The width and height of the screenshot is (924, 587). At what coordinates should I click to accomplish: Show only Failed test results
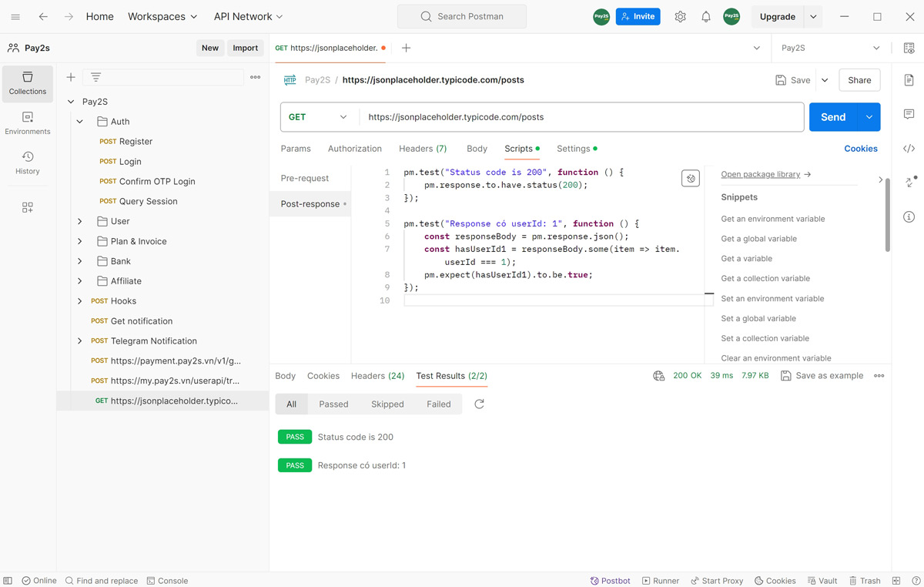(439, 404)
